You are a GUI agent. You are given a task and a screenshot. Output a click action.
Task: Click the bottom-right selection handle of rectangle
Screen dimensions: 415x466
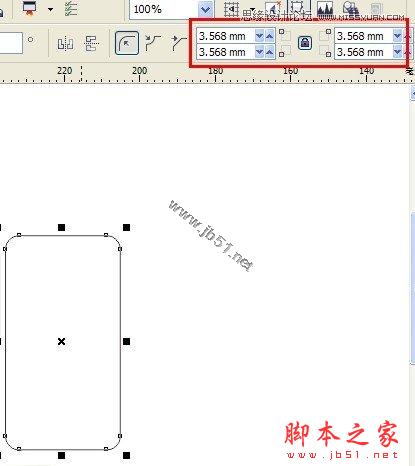coord(126,455)
